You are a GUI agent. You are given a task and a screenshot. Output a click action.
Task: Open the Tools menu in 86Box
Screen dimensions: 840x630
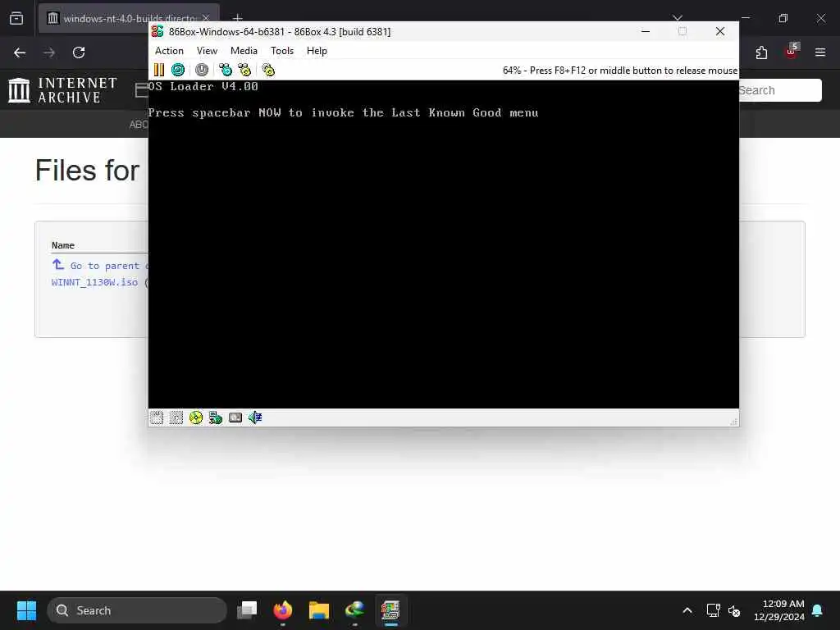click(282, 51)
